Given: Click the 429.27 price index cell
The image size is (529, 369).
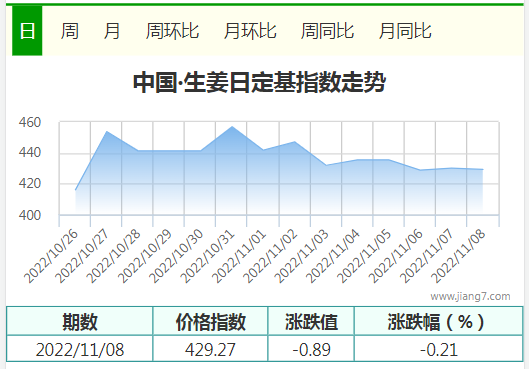Looking at the screenshot, I should (210, 349).
